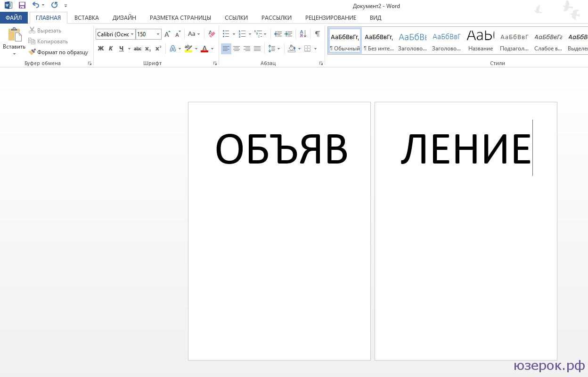Open the РАЗМЕТКА СТРАНИЦЫ tab
Screen dimensions: 588x377
(x=180, y=18)
